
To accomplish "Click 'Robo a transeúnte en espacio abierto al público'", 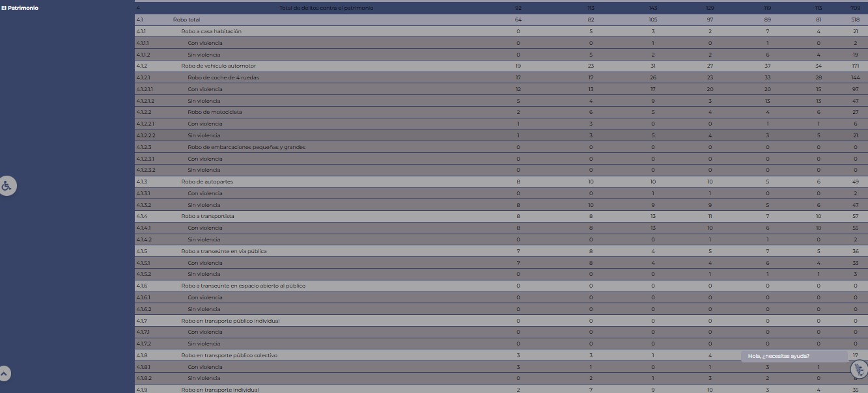I will tap(243, 286).
